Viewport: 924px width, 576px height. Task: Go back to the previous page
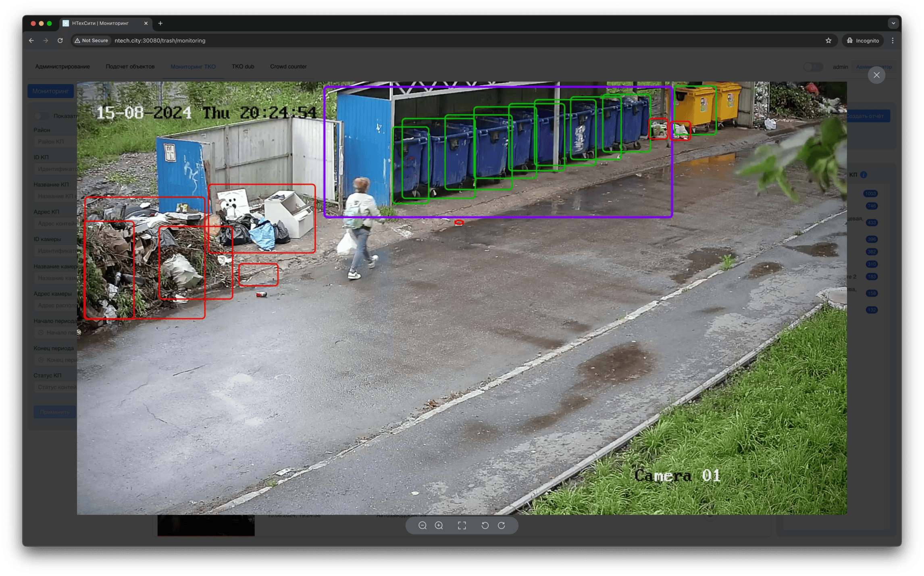click(x=31, y=40)
